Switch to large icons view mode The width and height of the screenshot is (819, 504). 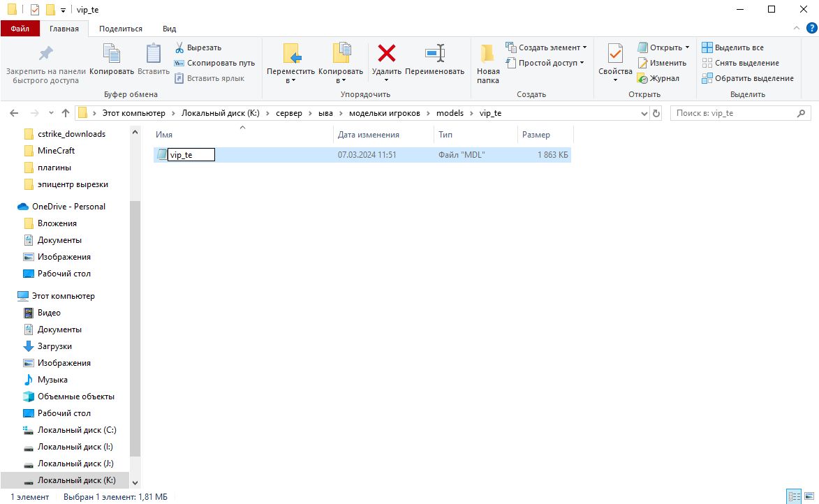click(809, 496)
